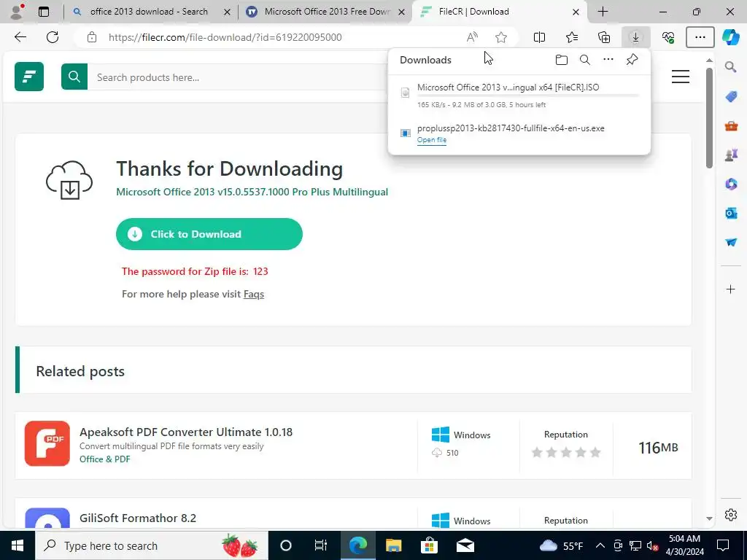747x560 pixels.
Task: Click the green search button on FileCR
Action: click(74, 77)
